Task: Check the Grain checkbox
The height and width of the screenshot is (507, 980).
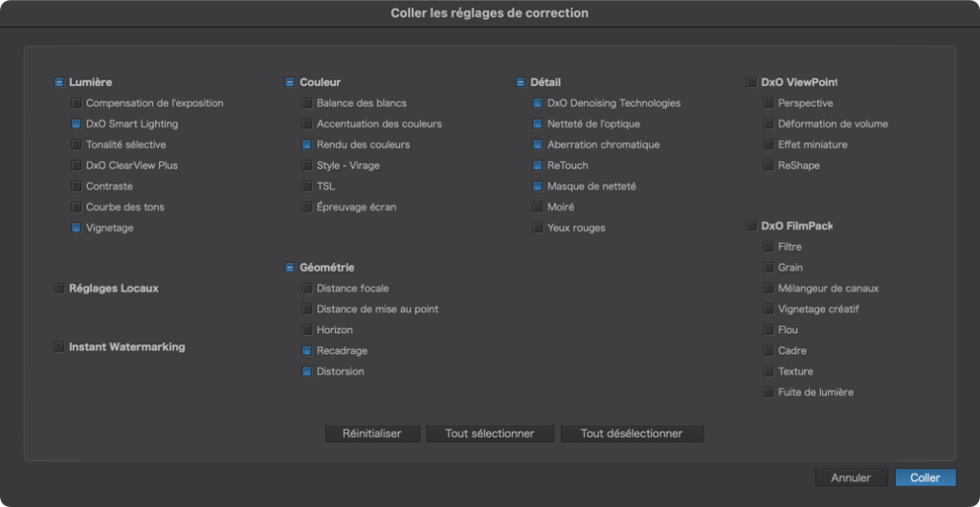Action: tap(768, 267)
